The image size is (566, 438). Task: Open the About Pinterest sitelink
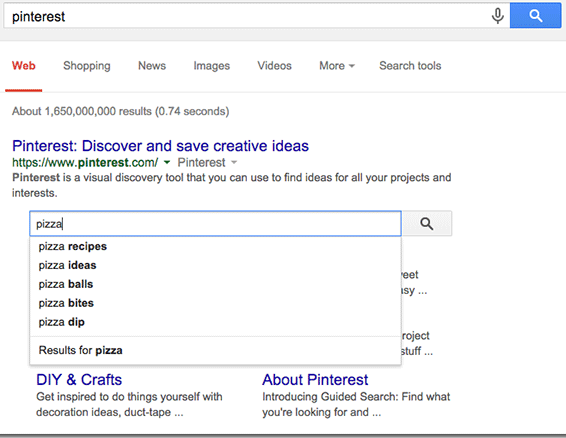click(315, 380)
